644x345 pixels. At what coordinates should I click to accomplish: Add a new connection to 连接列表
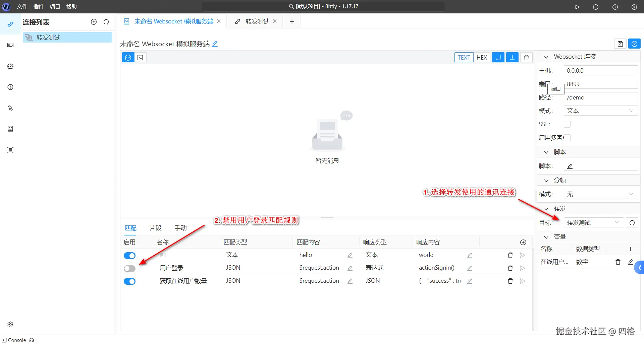click(x=94, y=22)
